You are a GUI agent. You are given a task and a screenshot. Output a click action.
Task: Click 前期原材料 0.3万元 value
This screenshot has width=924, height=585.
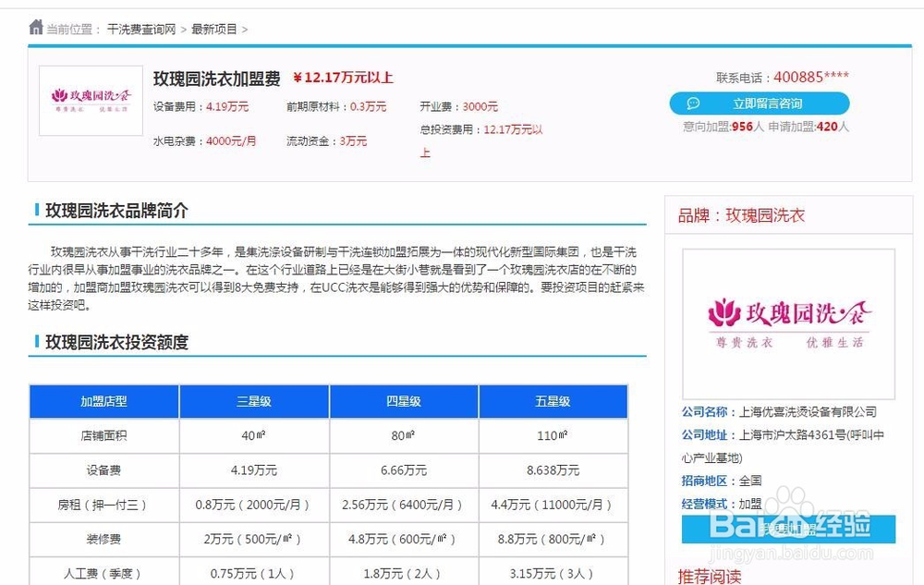[369, 106]
